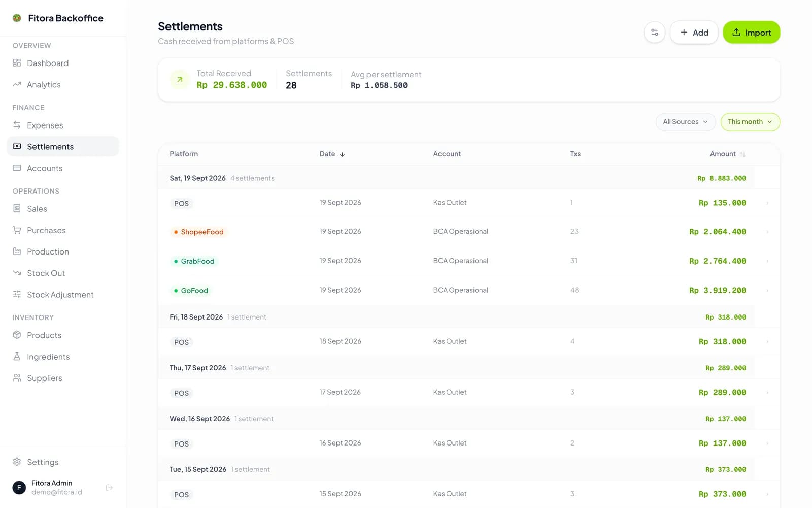Click the Production factory icon
The image size is (812, 508).
(x=17, y=251)
